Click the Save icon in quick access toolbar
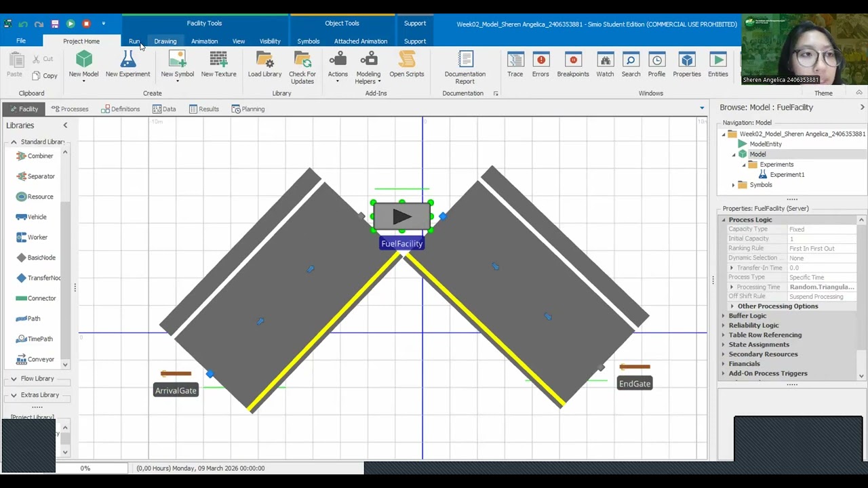The width and height of the screenshot is (868, 488). [55, 24]
